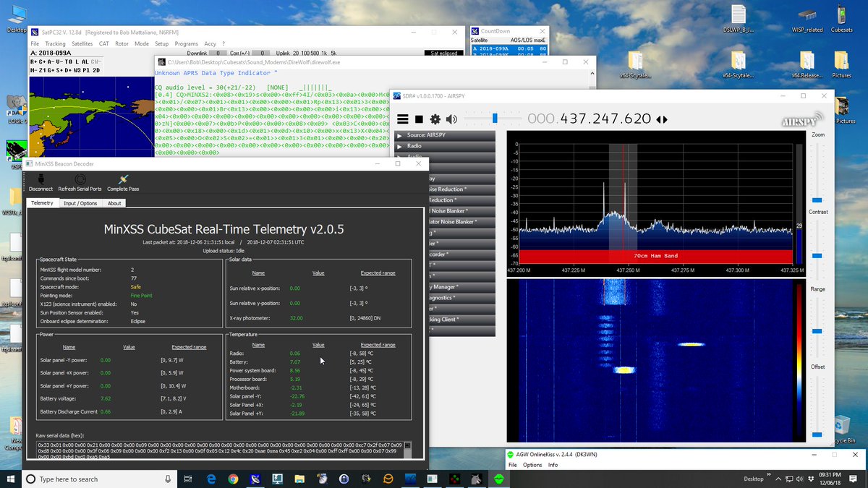Click the green AGW OnlineKiss taskbar icon

coord(498,479)
